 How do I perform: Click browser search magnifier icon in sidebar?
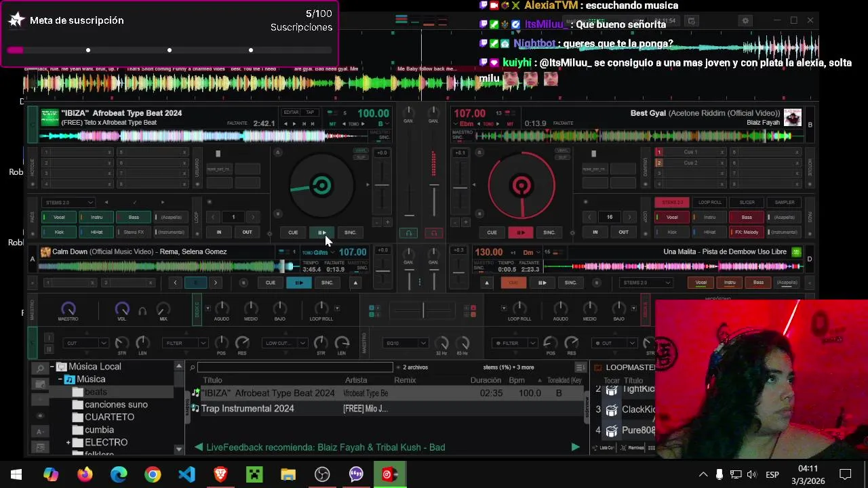[x=41, y=368]
